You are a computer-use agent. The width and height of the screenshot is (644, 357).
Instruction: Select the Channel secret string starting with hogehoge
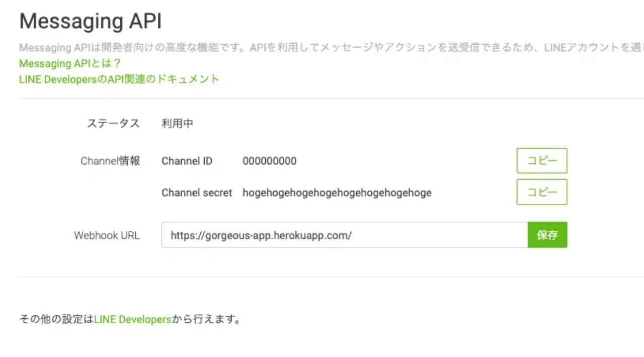pyautogui.click(x=337, y=193)
